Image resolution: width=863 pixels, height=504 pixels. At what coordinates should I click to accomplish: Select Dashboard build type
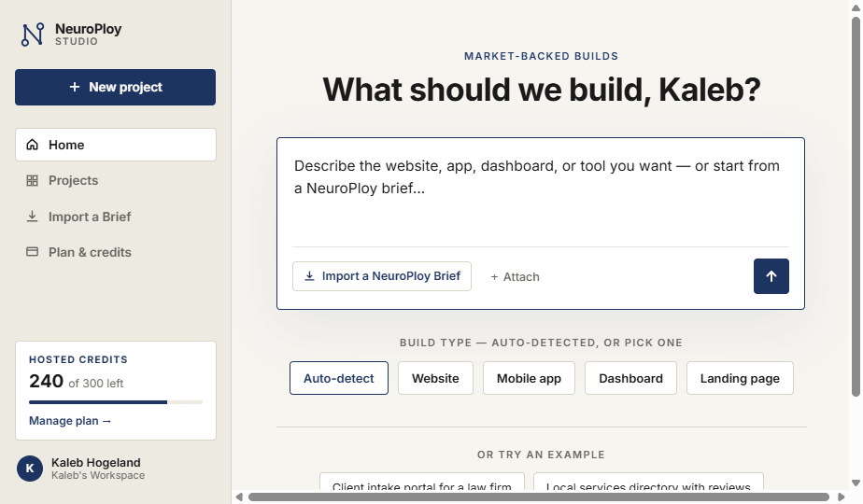630,378
